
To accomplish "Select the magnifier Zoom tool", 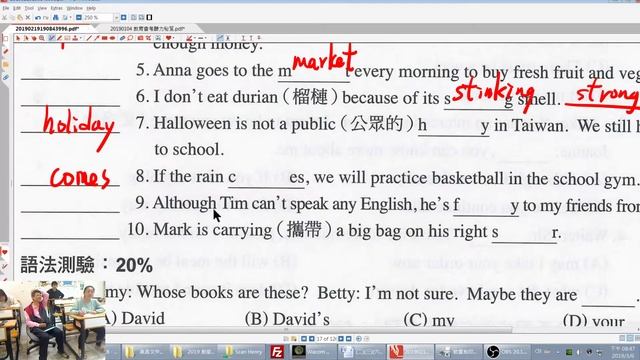I will [42, 38].
